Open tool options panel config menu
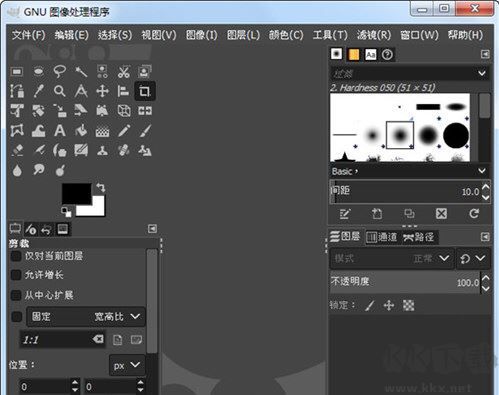Image resolution: width=499 pixels, height=395 pixels. pos(152,229)
